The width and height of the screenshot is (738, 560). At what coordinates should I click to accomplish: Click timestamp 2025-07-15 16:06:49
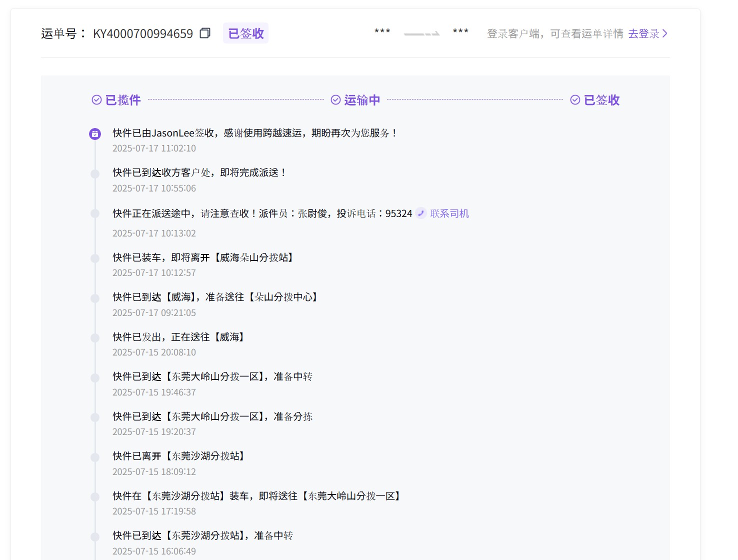pos(154,551)
